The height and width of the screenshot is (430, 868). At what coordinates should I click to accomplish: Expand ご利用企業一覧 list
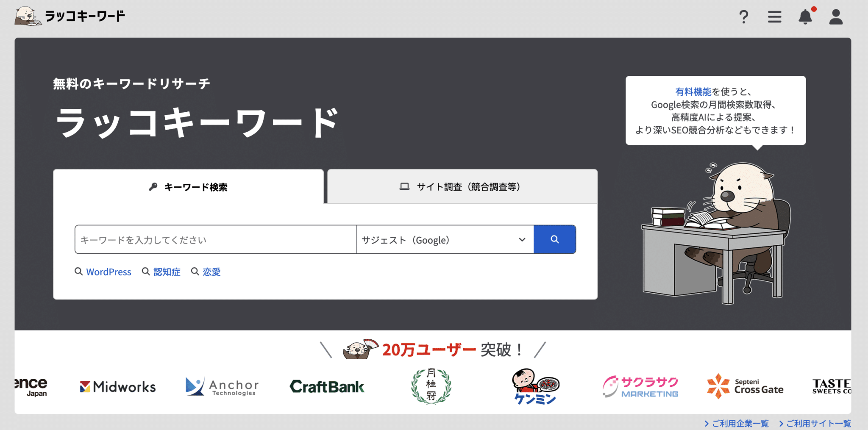pyautogui.click(x=737, y=422)
